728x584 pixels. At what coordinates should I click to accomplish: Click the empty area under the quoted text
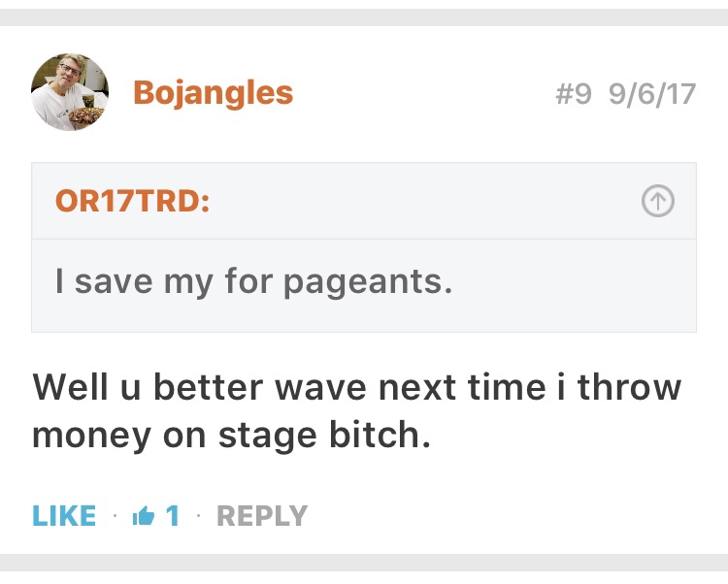(364, 316)
